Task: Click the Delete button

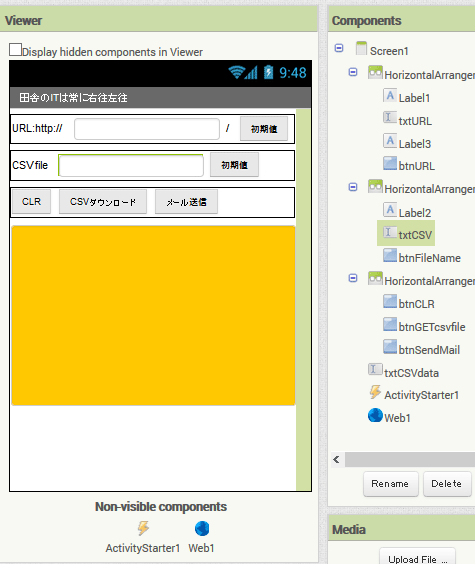Action: click(447, 484)
